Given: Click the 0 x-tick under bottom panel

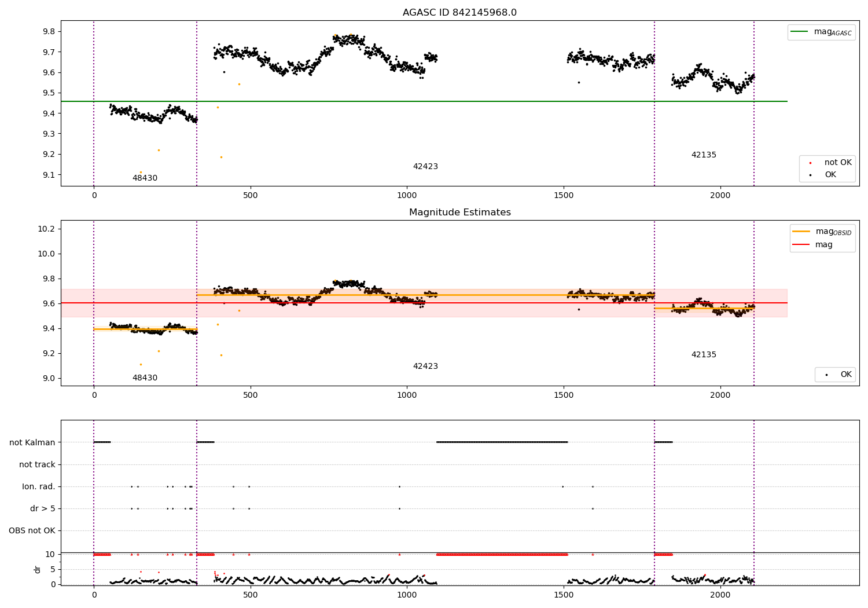Looking at the screenshot, I should click(94, 595).
